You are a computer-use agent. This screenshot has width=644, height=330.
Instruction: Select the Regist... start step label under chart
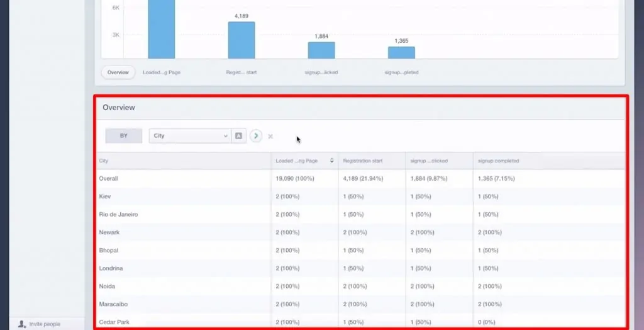(241, 72)
